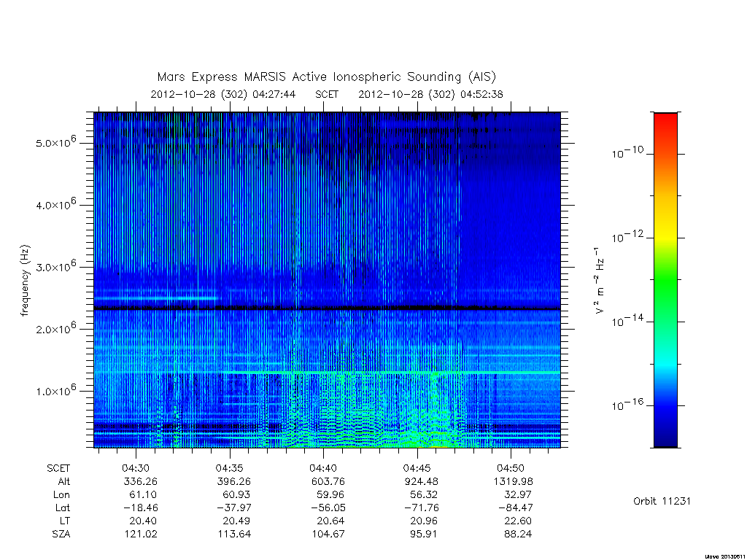Click longitude value '60.93'
The image size is (747, 560).
tap(236, 495)
